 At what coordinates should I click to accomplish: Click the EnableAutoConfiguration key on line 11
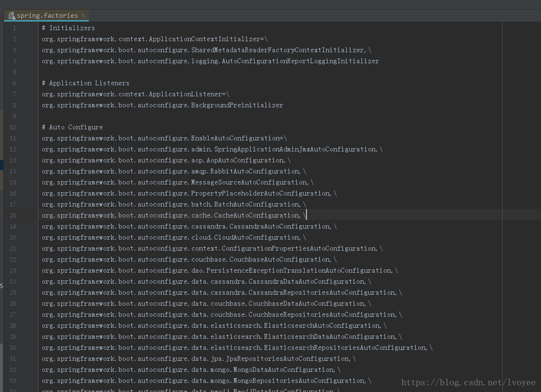(235, 138)
